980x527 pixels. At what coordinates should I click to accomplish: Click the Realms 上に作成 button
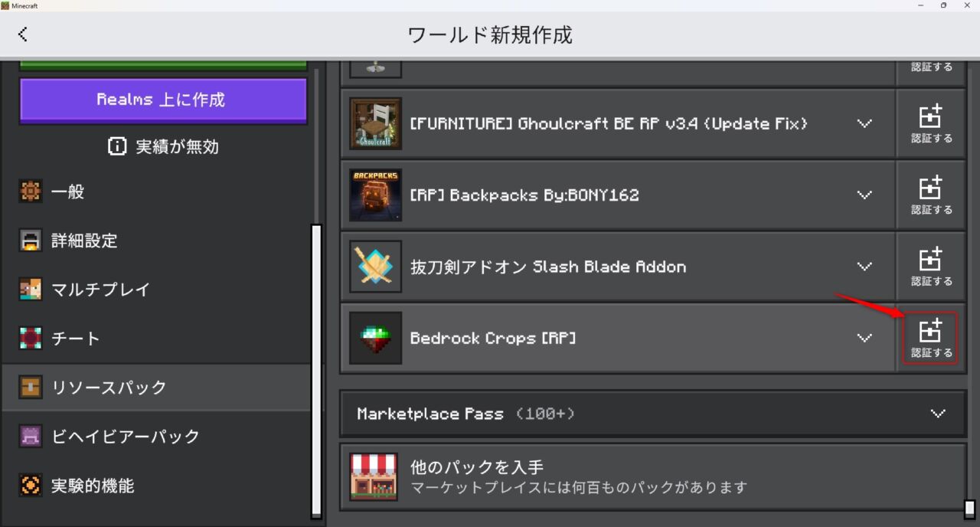point(163,100)
